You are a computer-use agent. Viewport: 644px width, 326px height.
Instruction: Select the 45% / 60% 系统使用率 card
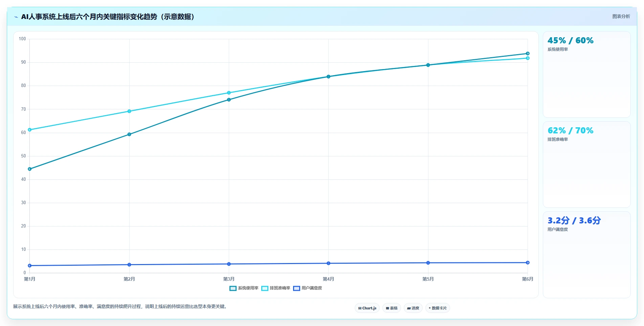586,74
